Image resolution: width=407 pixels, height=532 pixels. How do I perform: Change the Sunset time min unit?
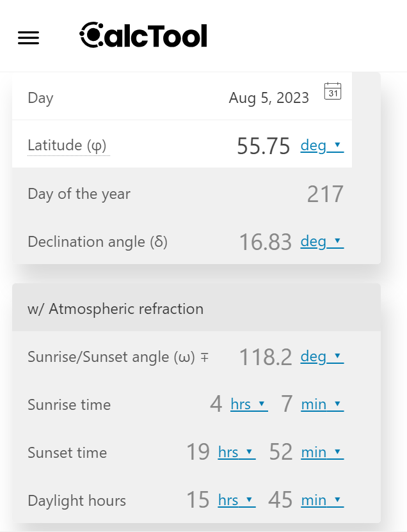323,452
